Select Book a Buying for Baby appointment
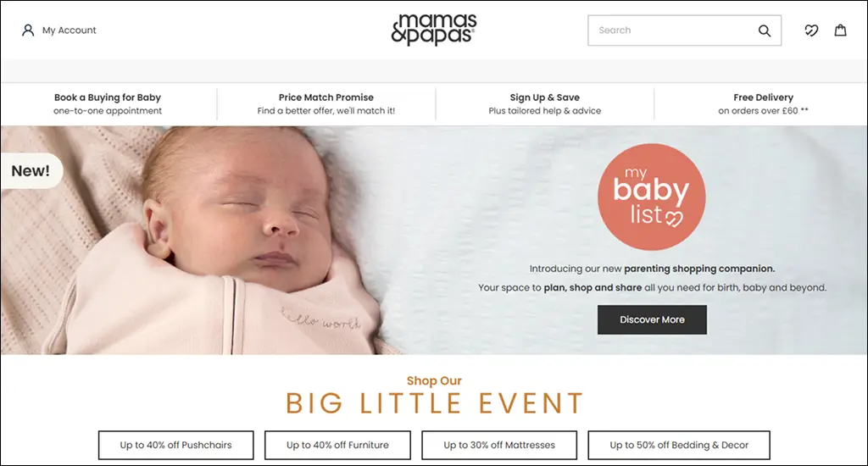868x466 pixels. click(108, 103)
